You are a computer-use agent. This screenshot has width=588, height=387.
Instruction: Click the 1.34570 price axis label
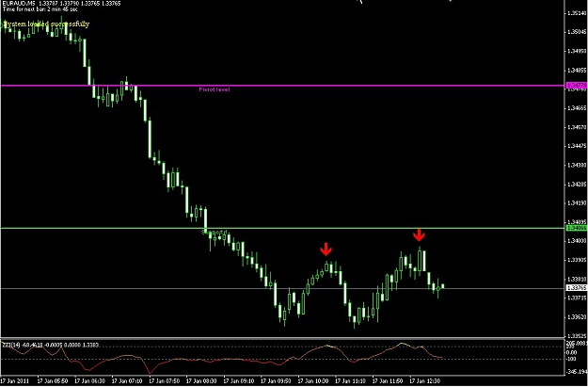[577, 127]
